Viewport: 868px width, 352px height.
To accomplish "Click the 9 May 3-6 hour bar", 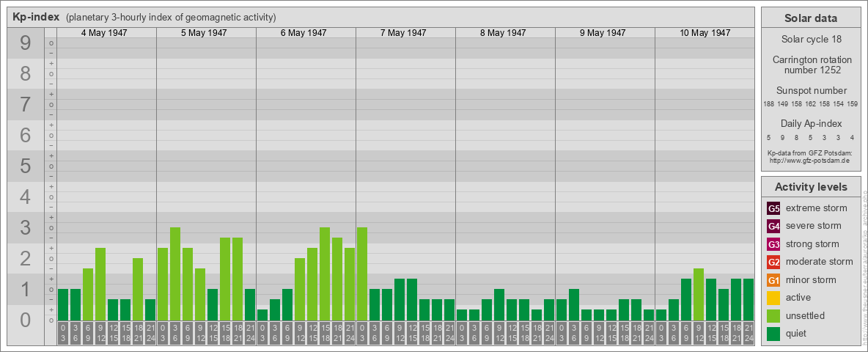I will (x=573, y=304).
